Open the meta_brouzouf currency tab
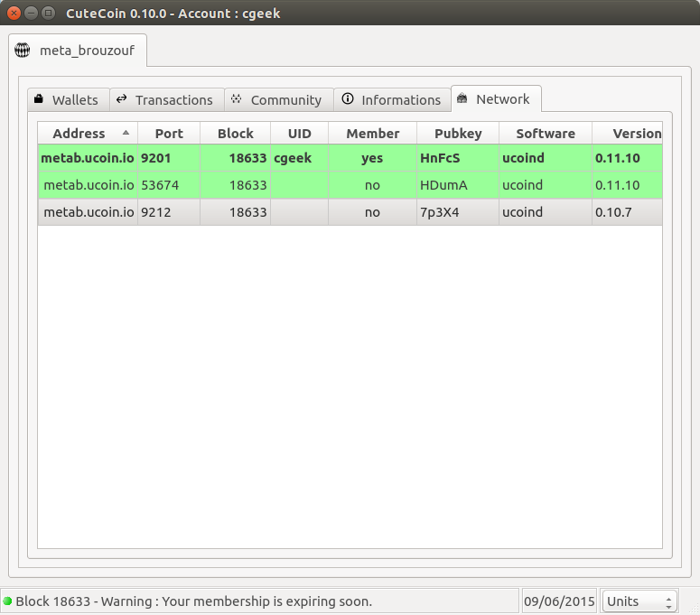700x615 pixels. point(78,51)
